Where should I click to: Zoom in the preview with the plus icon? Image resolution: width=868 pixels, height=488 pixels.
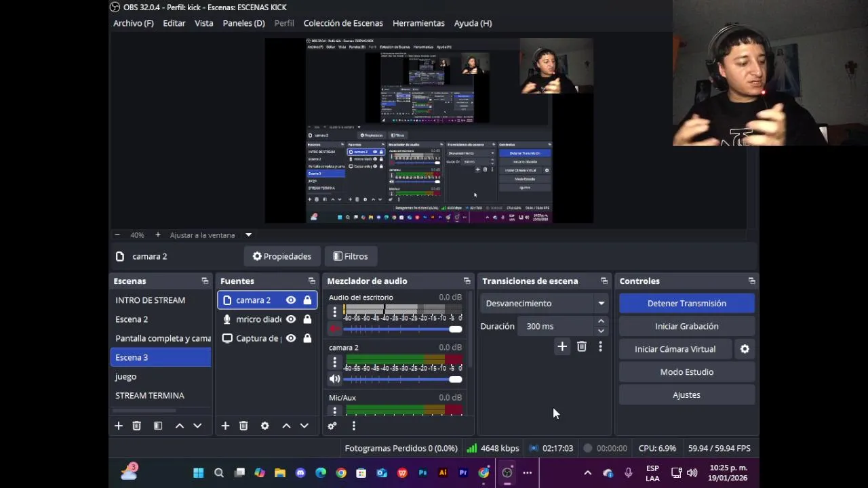(x=158, y=235)
